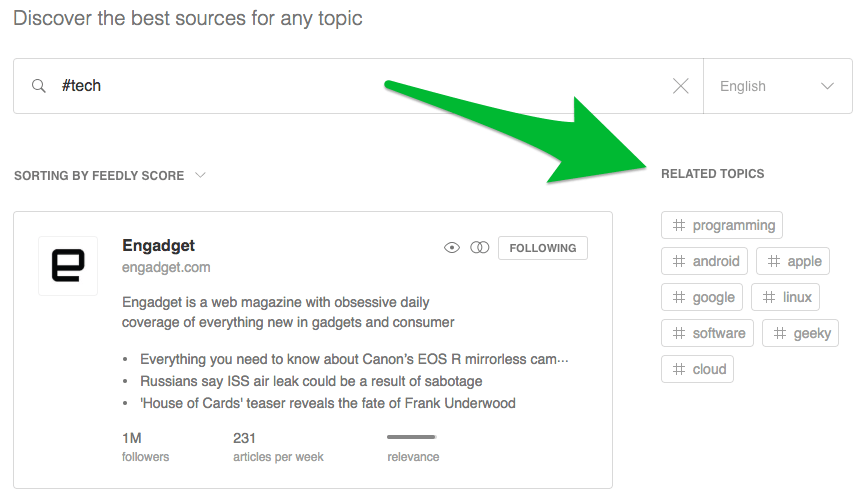Click the eye icon on Engadget card

coord(452,248)
